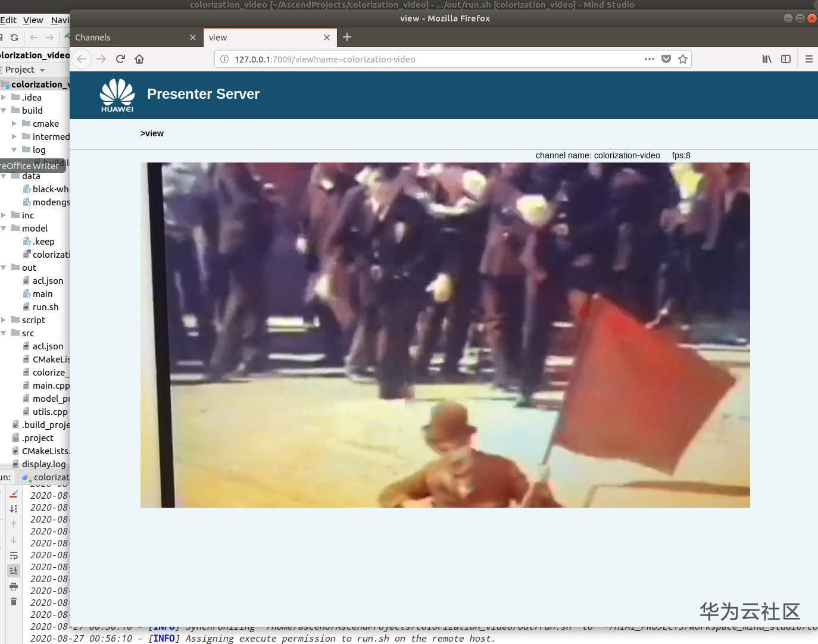Screen dimensions: 818x644
Task: Click the red-underlined icon in the run panel
Action: pyautogui.click(x=14, y=494)
